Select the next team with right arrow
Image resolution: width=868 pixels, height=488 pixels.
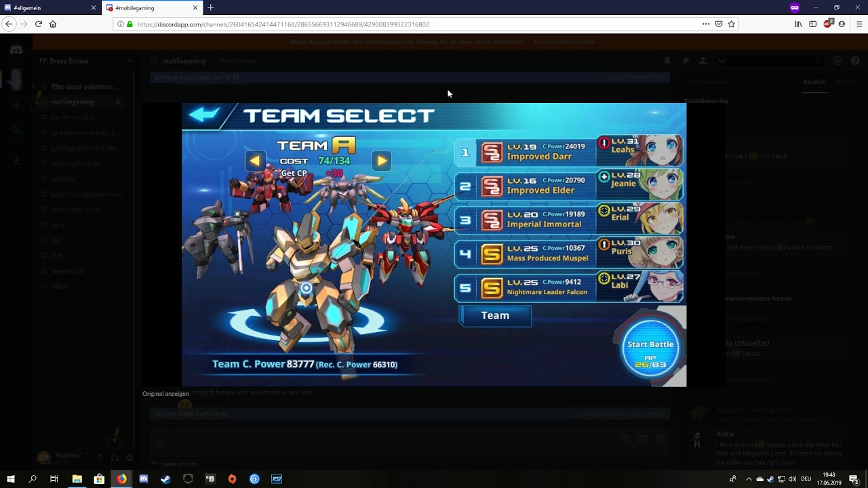pyautogui.click(x=382, y=161)
